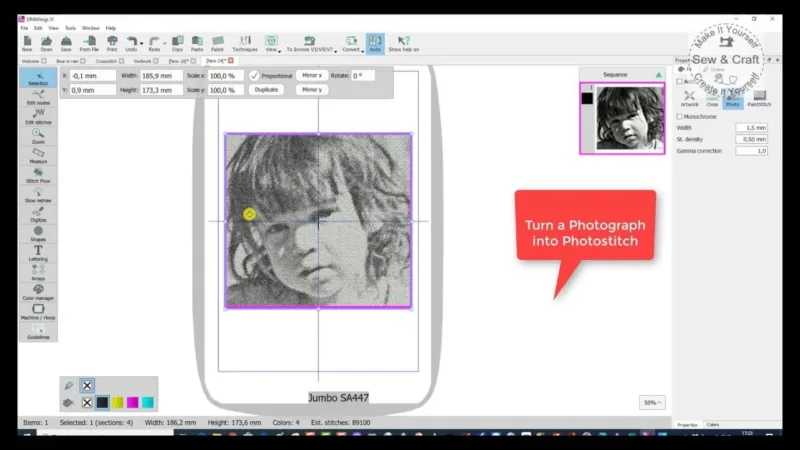Screen dimensions: 800x450
Task: Close the Crosstitch tab
Action: 121,61
